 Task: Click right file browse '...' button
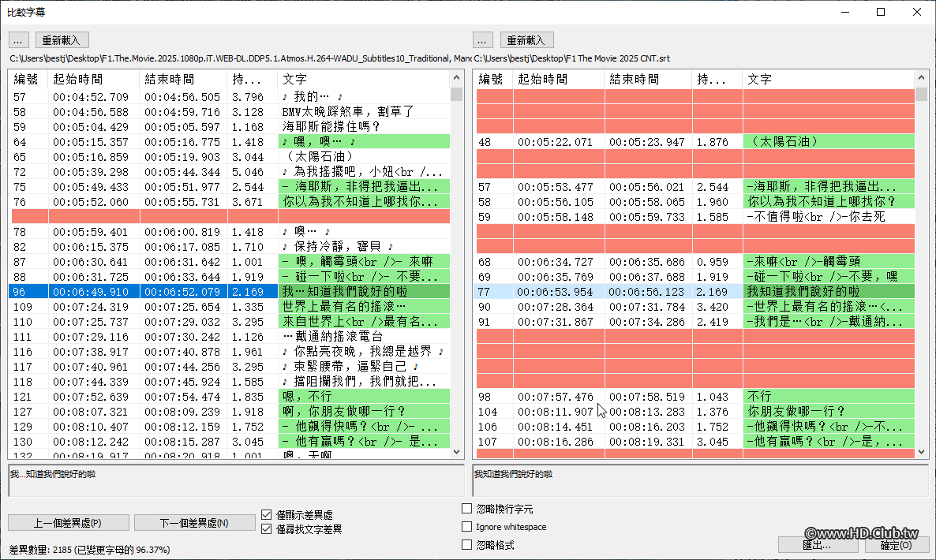483,40
